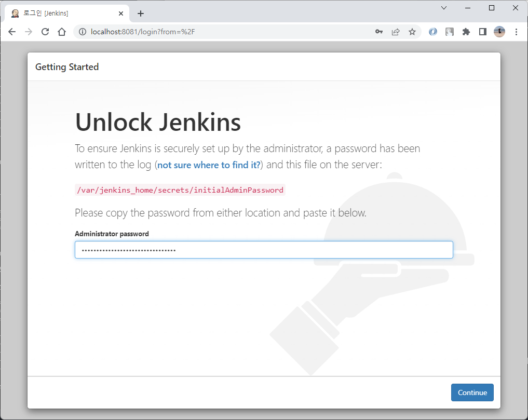The image size is (528, 420).
Task: Open the Chrome profile avatar
Action: [499, 32]
